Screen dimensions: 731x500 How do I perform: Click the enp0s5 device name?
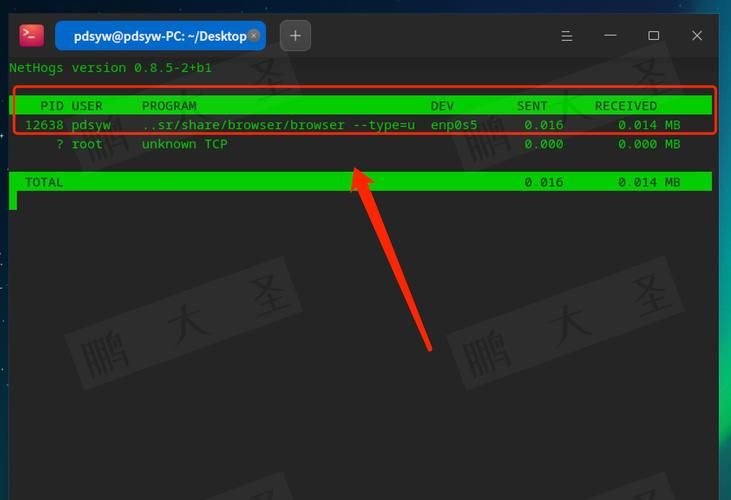click(454, 125)
